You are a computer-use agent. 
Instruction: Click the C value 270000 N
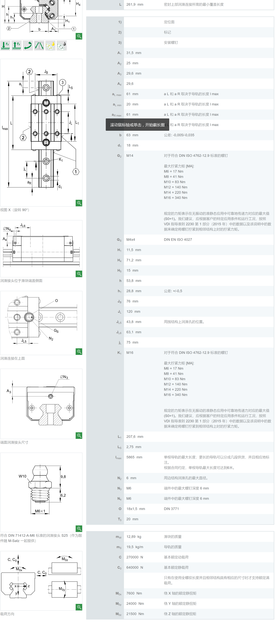click(x=135, y=557)
